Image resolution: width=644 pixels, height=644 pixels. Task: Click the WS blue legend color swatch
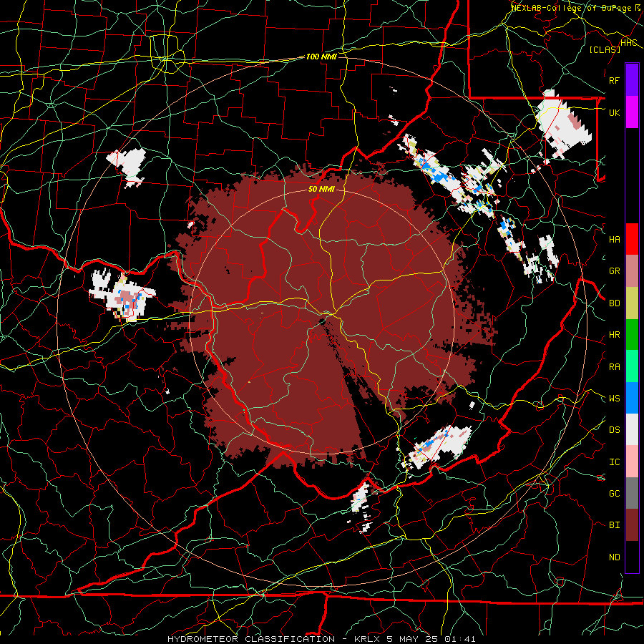click(632, 398)
